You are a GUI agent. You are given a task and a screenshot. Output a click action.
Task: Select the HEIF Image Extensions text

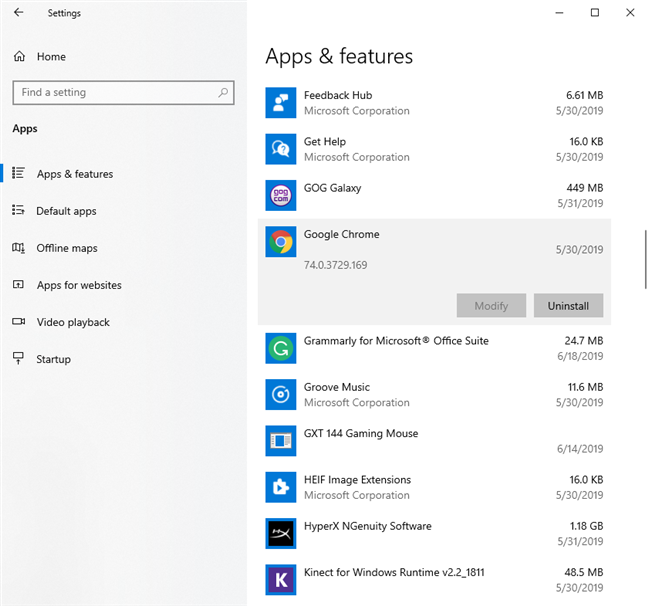(357, 480)
